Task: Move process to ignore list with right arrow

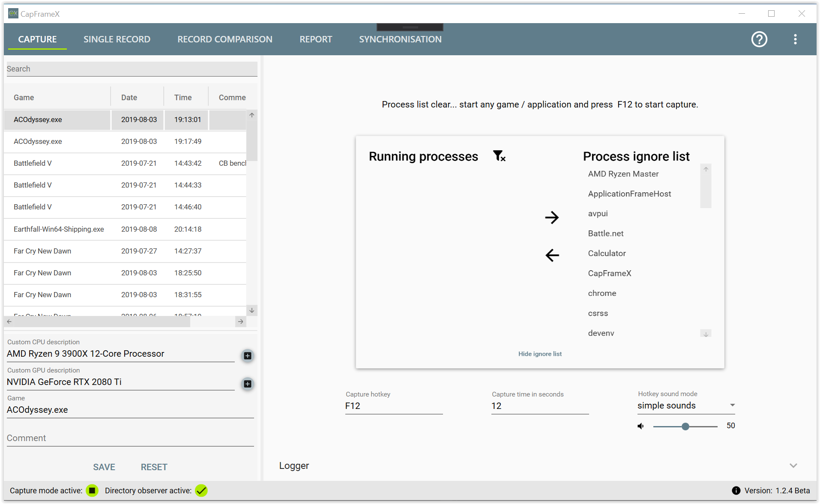Action: point(552,218)
